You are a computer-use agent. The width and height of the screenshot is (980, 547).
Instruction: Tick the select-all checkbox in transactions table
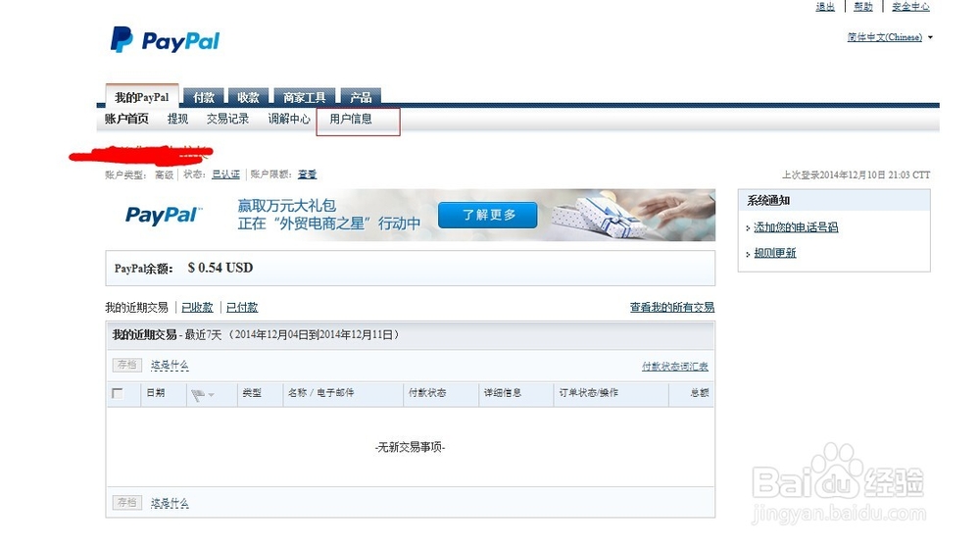pos(117,393)
